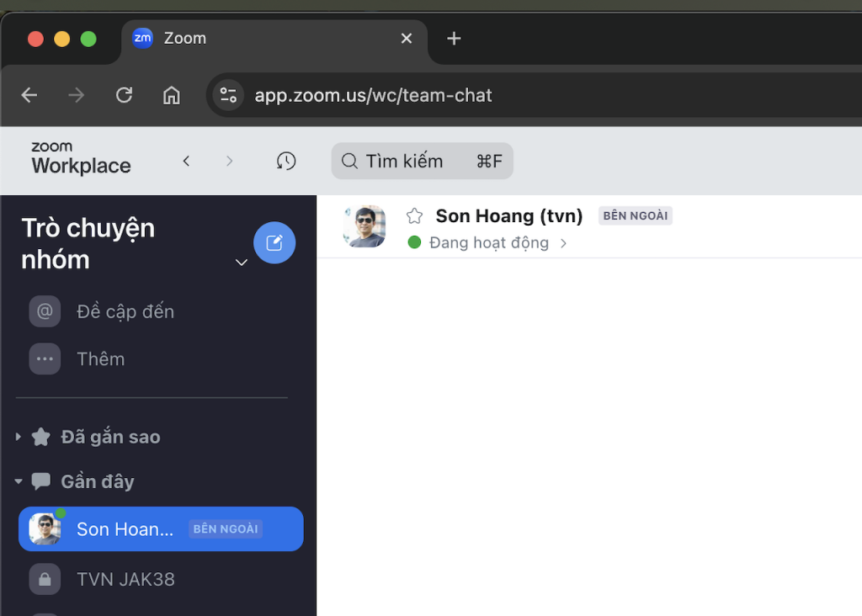
Task: Click the TVN JAK38 lock icon
Action: click(x=45, y=579)
